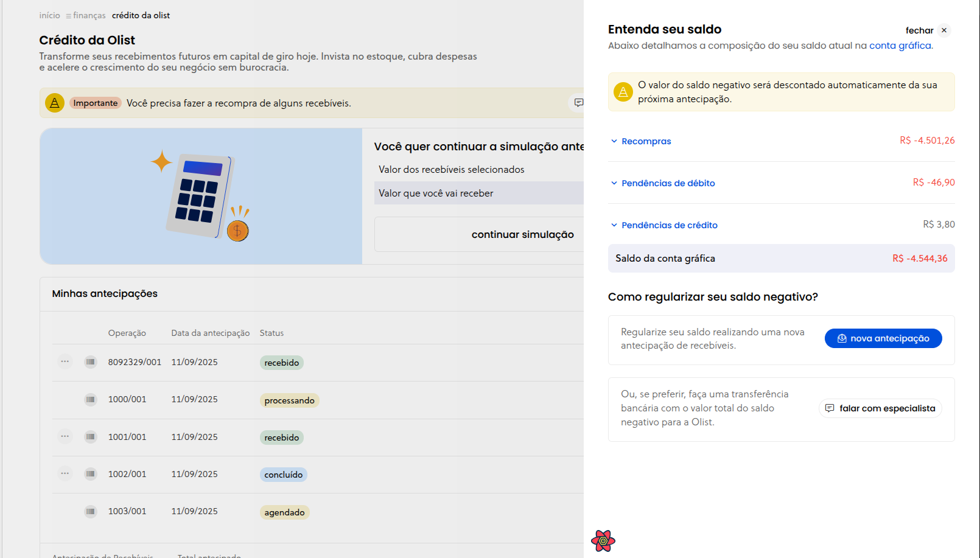
Task: Click the Recompras value R$ -4.501,26
Action: (927, 141)
